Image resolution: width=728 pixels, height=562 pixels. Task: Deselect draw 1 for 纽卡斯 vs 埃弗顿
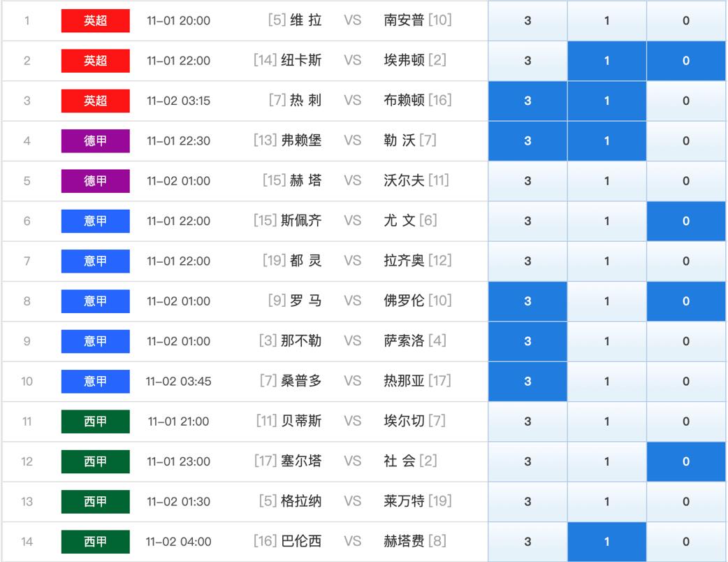click(x=606, y=61)
